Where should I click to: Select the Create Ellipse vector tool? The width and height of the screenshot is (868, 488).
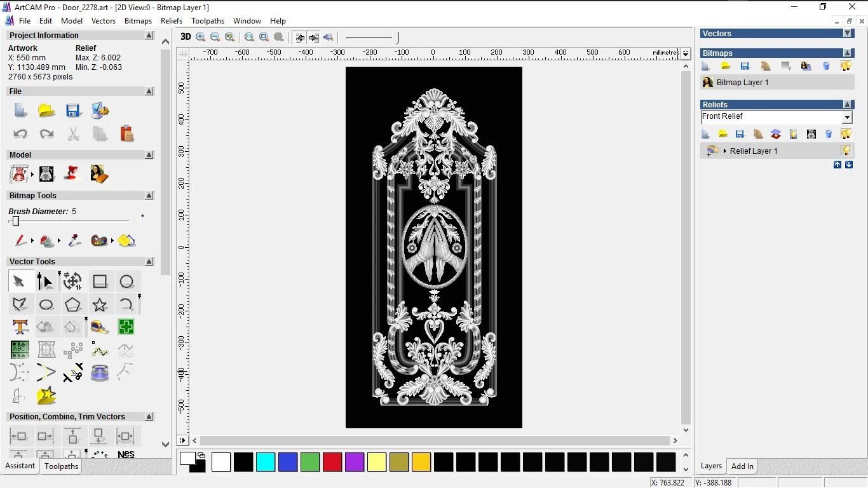tap(46, 305)
